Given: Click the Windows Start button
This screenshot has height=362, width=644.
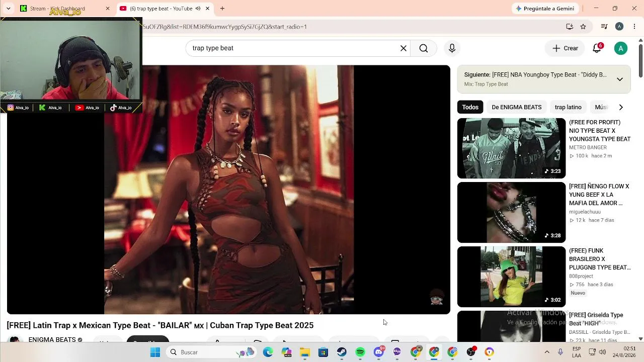Looking at the screenshot, I should click(x=155, y=352).
